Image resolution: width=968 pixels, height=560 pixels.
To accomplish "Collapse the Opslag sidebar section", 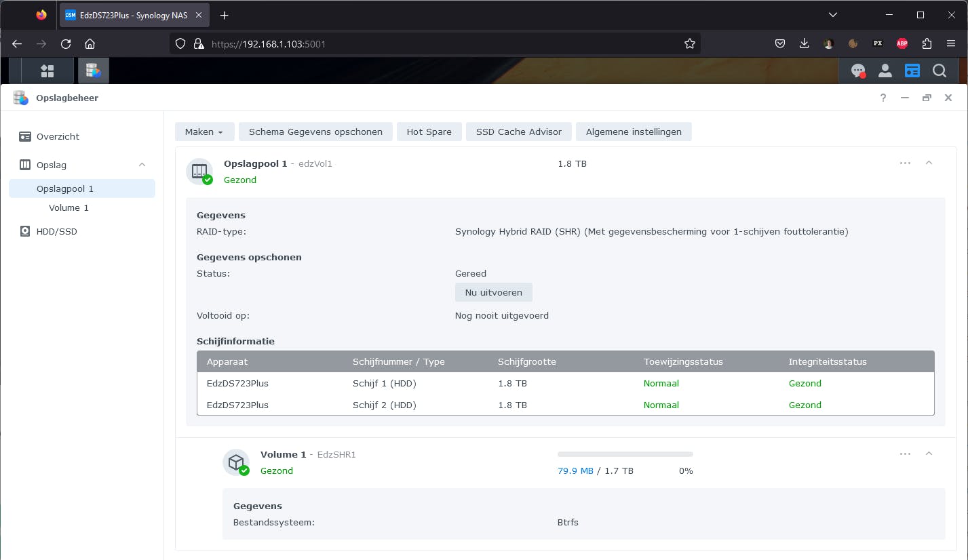I will 142,165.
